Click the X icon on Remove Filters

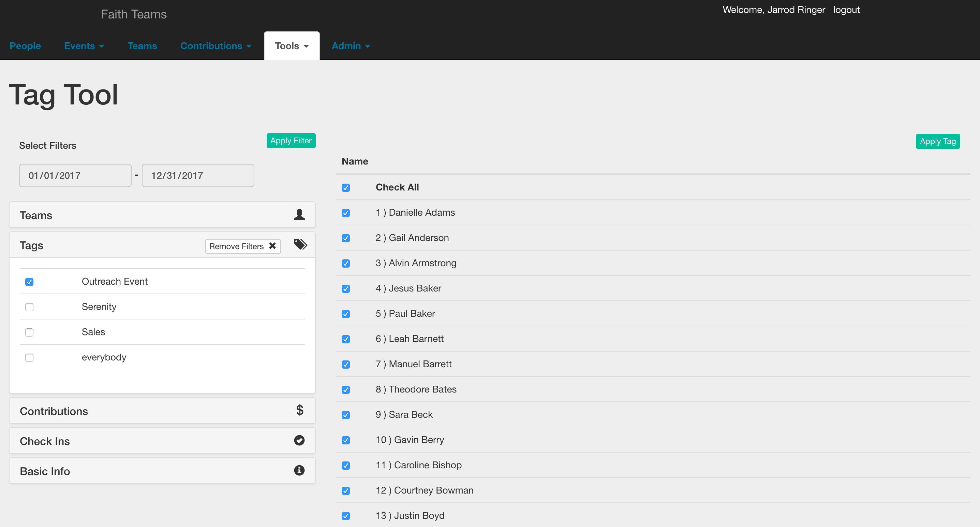272,246
